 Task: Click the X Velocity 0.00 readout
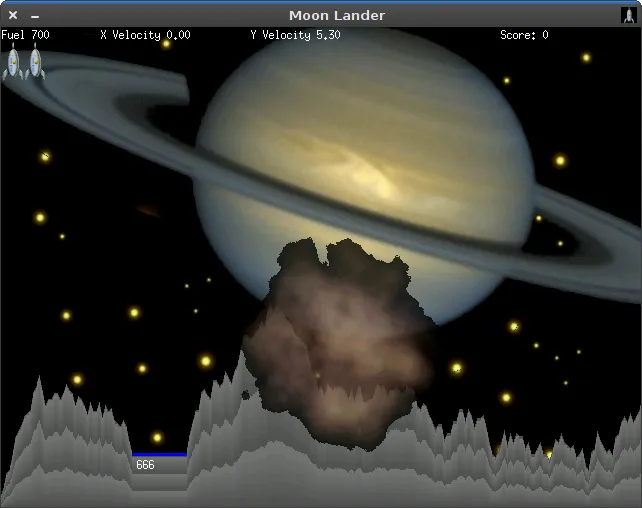point(145,35)
